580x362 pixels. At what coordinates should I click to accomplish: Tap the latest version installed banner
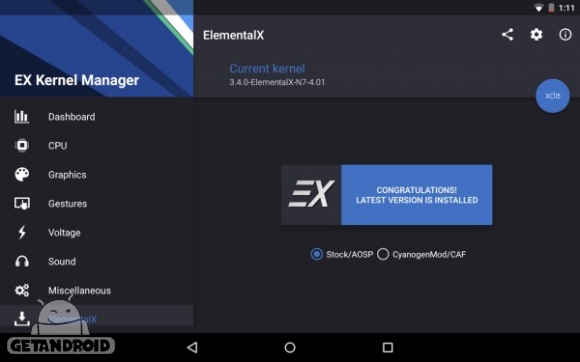tap(417, 195)
